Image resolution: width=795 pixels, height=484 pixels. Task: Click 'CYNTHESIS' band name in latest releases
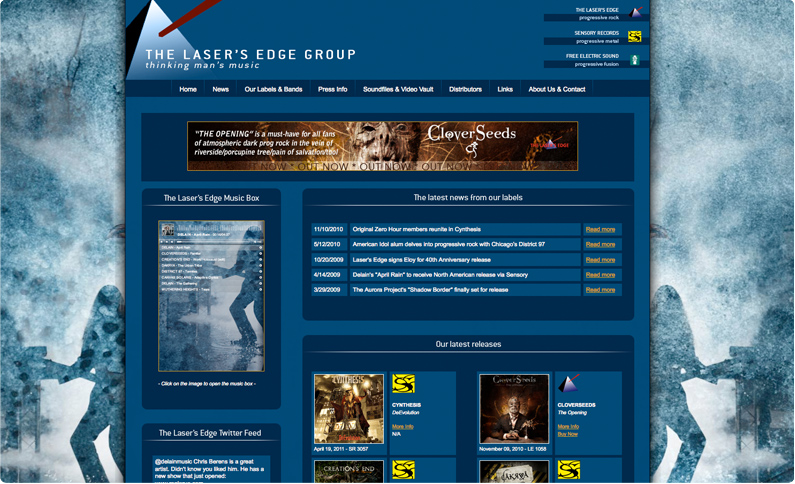click(x=406, y=405)
